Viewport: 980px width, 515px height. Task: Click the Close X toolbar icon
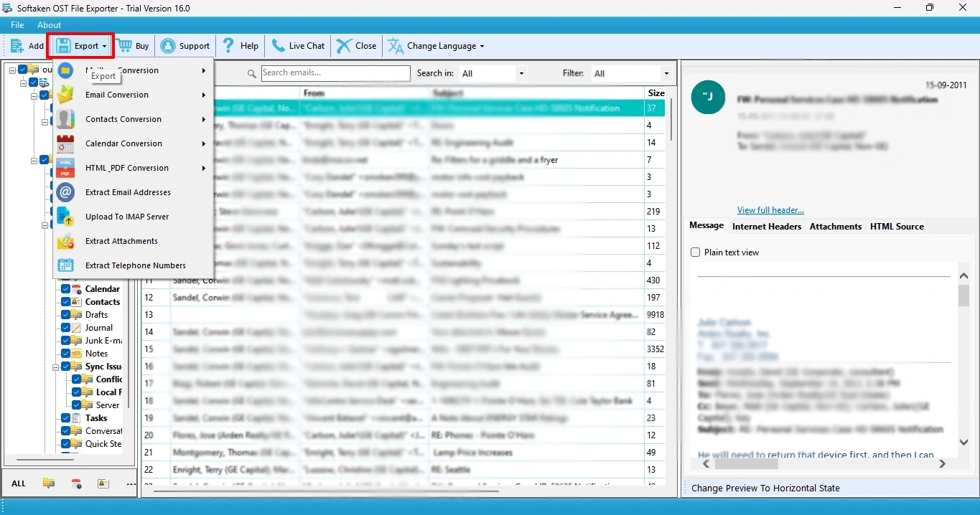coord(344,46)
